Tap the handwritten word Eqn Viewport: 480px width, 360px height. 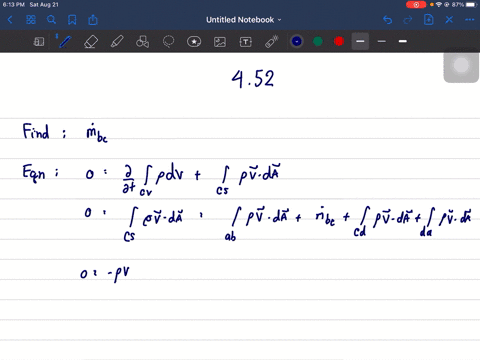coord(33,173)
